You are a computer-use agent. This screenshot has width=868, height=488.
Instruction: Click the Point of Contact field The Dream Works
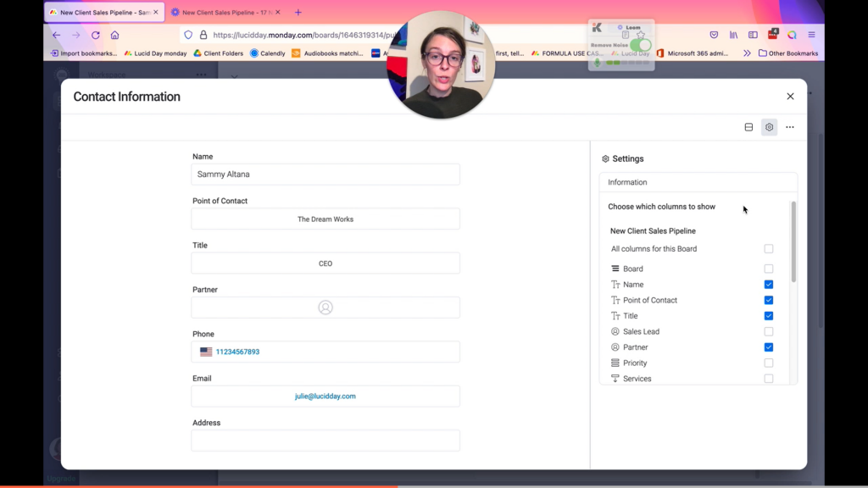pos(325,219)
